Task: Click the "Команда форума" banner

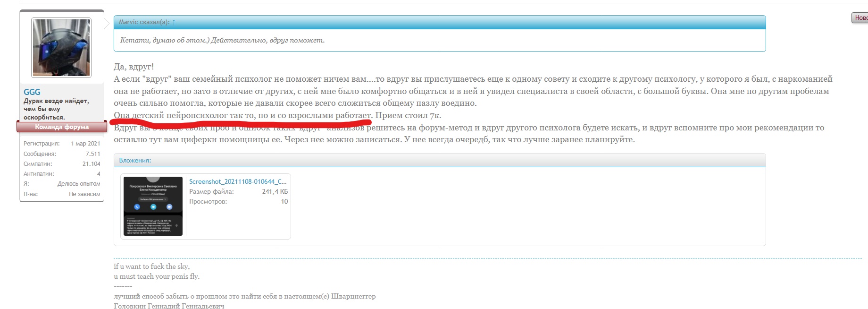Action: click(61, 127)
